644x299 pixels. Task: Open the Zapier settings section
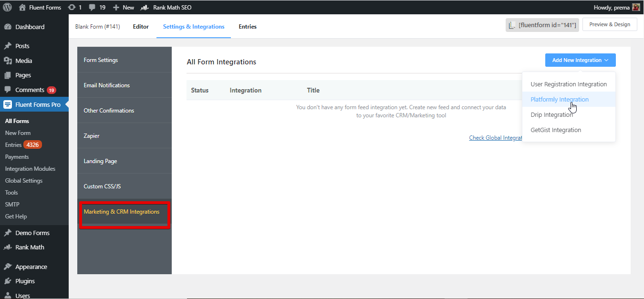point(125,136)
